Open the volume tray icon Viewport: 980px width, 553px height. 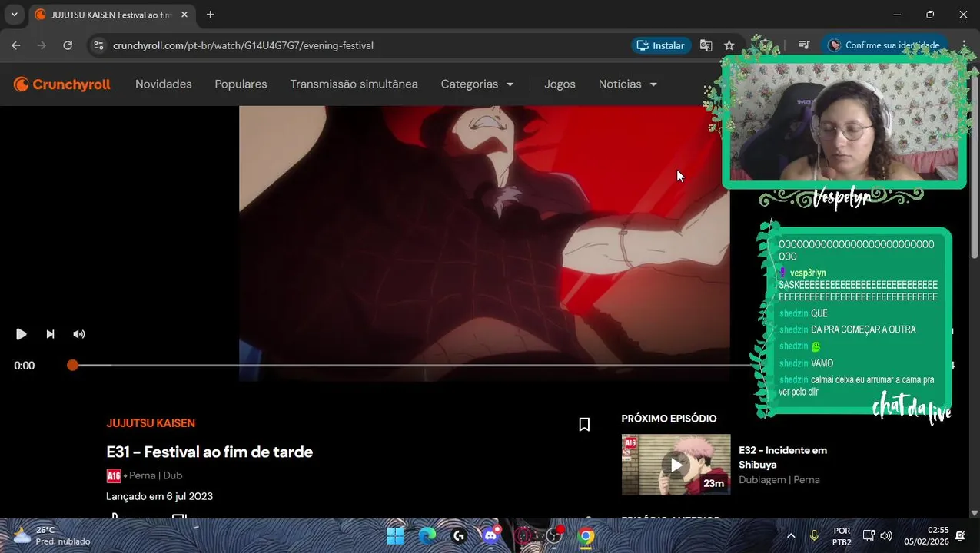pos(886,535)
